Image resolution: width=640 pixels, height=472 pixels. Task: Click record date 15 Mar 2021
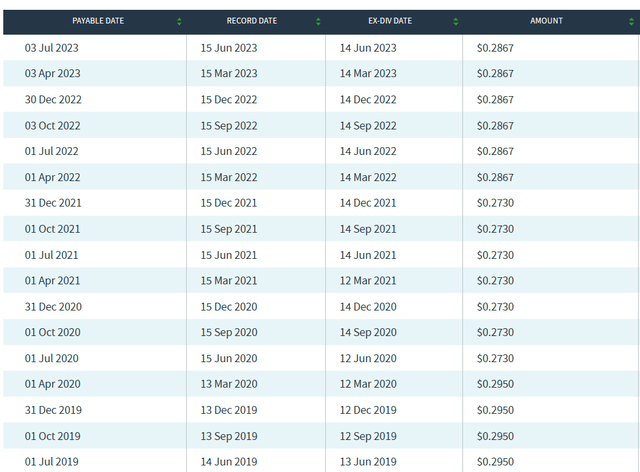click(x=229, y=281)
